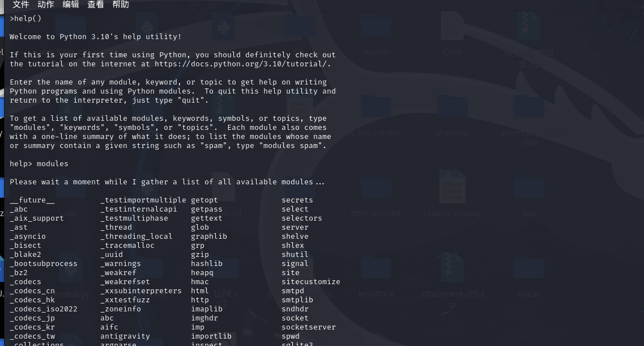This screenshot has width=644, height=346.
Task: Click the "Please wait a moment" message line
Action: point(167,182)
